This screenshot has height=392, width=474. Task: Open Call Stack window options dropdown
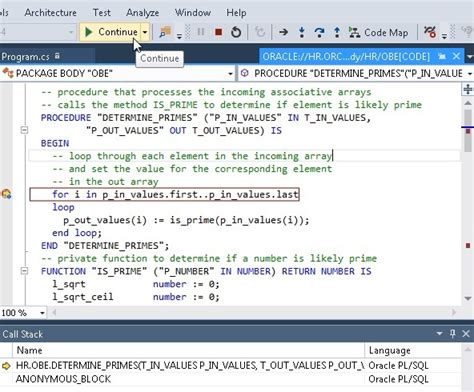tap(440, 333)
